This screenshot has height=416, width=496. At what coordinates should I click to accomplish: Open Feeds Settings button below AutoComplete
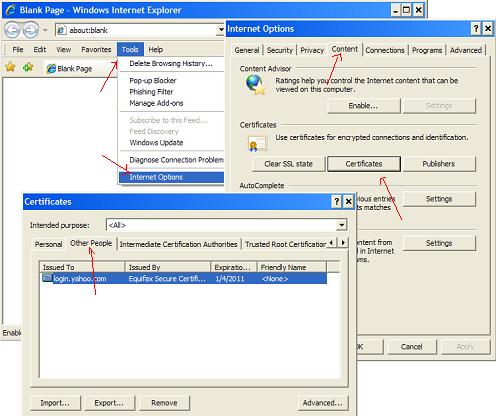click(x=439, y=243)
